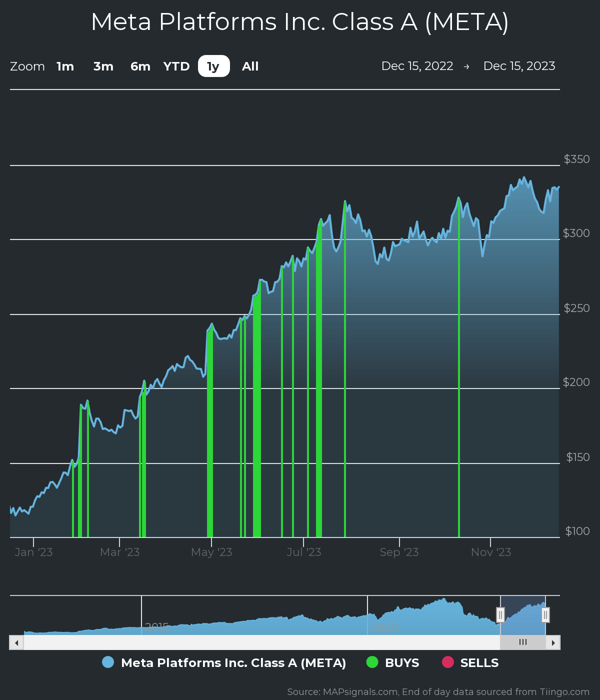
Task: Click the $350 axis label
Action: coord(576,159)
